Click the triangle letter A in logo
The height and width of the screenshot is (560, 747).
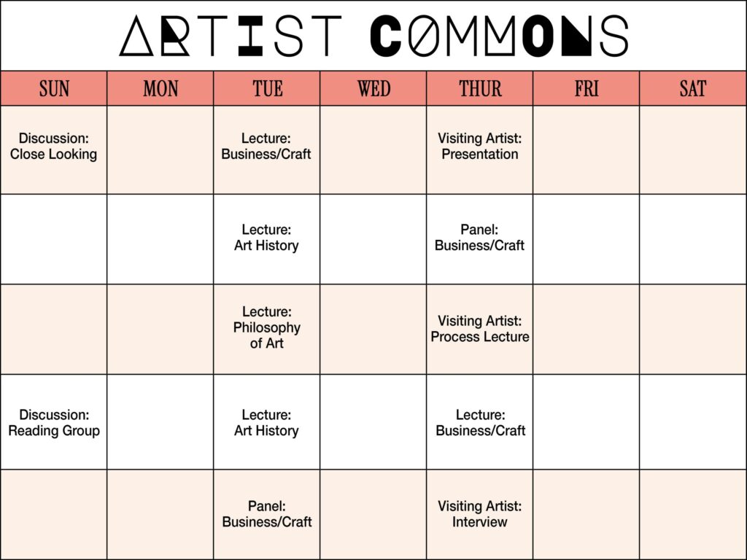[136, 36]
